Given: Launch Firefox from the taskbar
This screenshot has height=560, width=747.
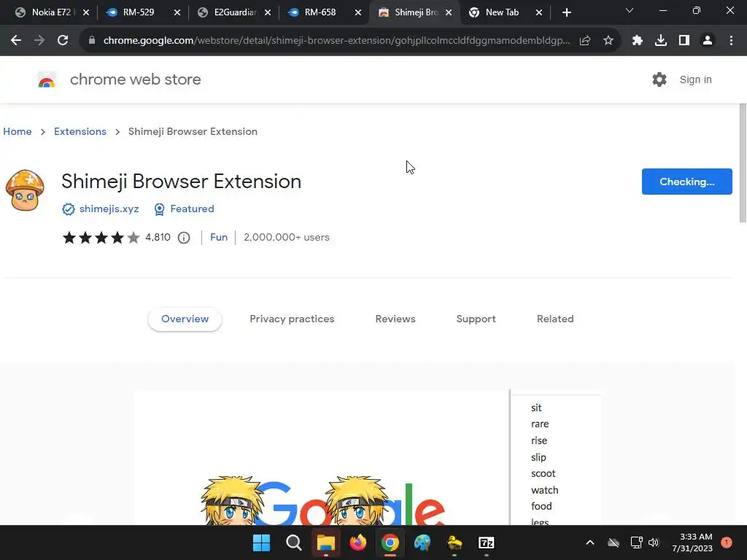Looking at the screenshot, I should (357, 542).
